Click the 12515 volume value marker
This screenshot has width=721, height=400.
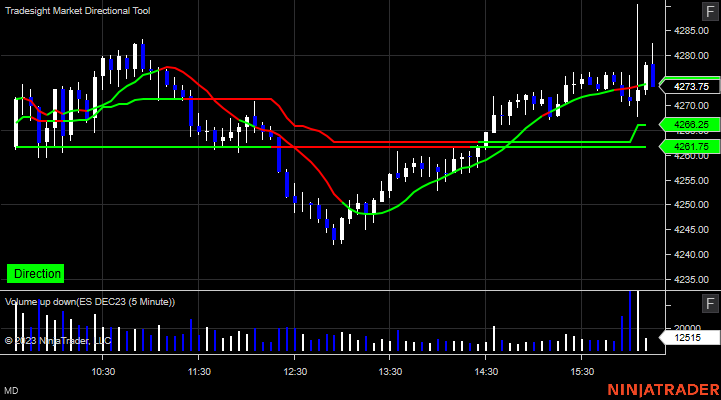(690, 338)
